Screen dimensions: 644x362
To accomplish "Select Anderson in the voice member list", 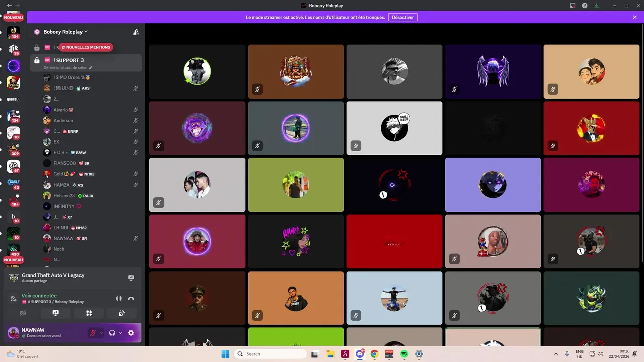I will (x=92, y=121).
